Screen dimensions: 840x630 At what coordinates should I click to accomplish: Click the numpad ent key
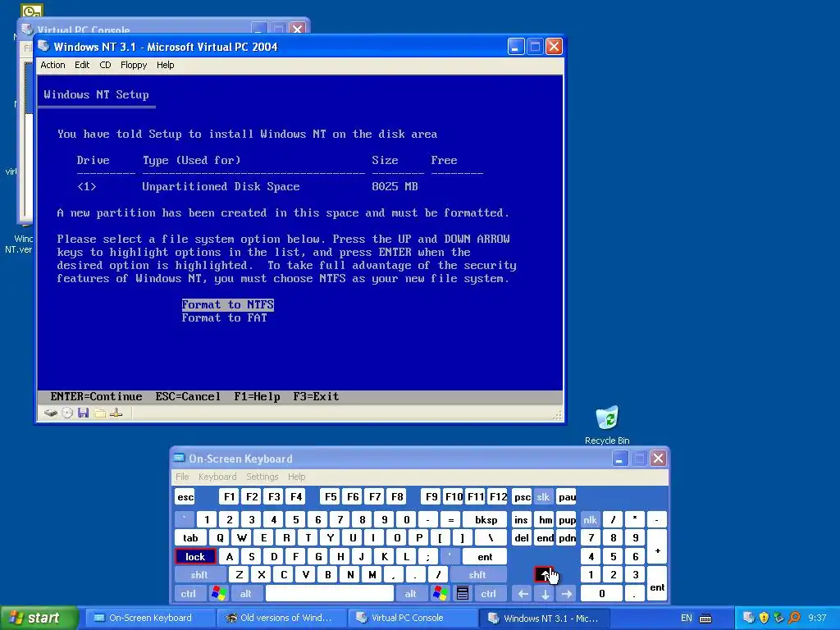(x=657, y=584)
